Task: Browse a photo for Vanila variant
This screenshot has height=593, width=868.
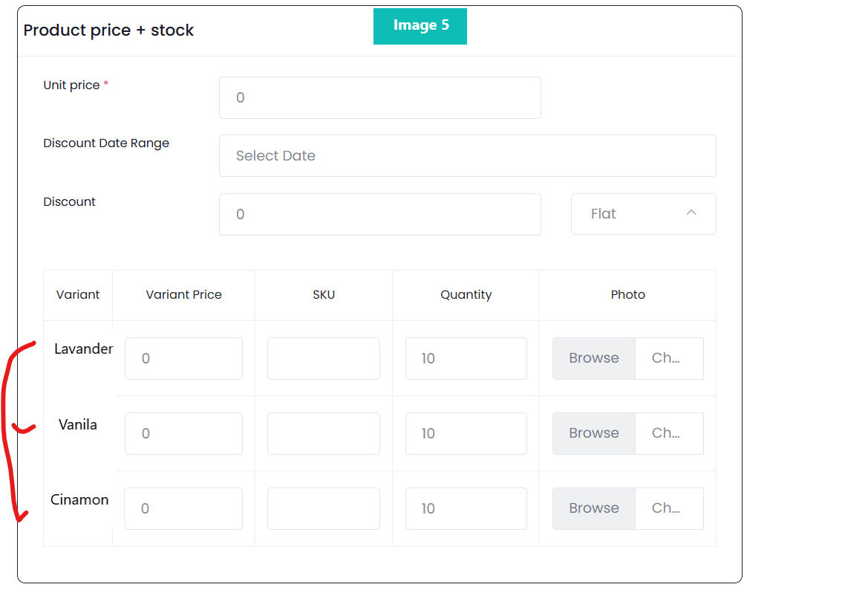Action: [594, 433]
